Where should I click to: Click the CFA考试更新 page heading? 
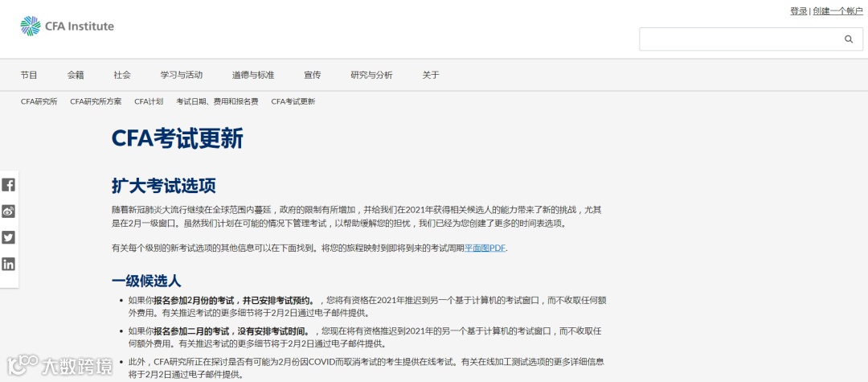177,138
